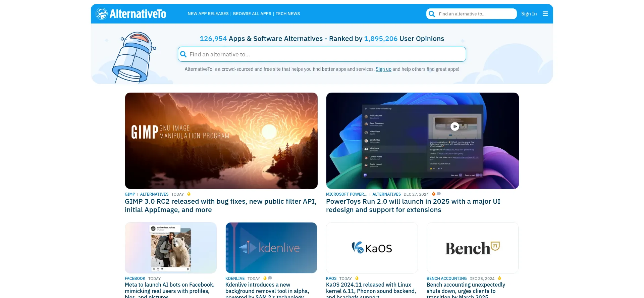
Task: Open the Bench logo thumbnail
Action: click(x=473, y=248)
